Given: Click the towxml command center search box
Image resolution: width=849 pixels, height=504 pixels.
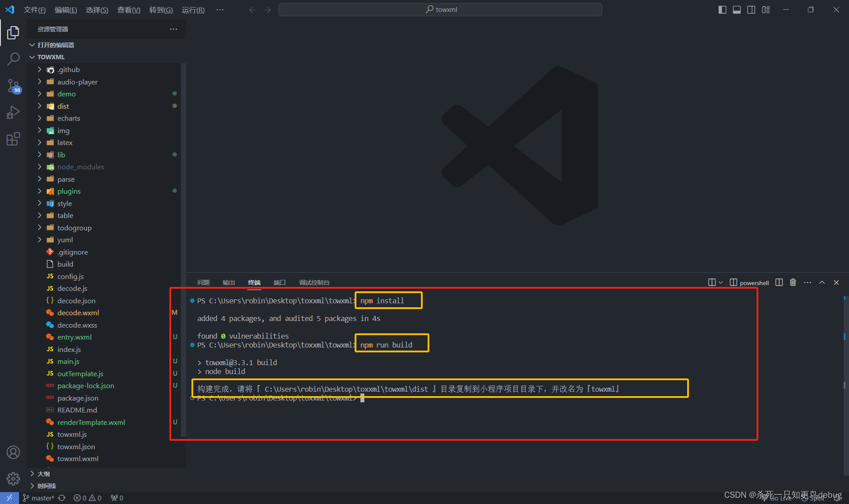Looking at the screenshot, I should [x=440, y=10].
